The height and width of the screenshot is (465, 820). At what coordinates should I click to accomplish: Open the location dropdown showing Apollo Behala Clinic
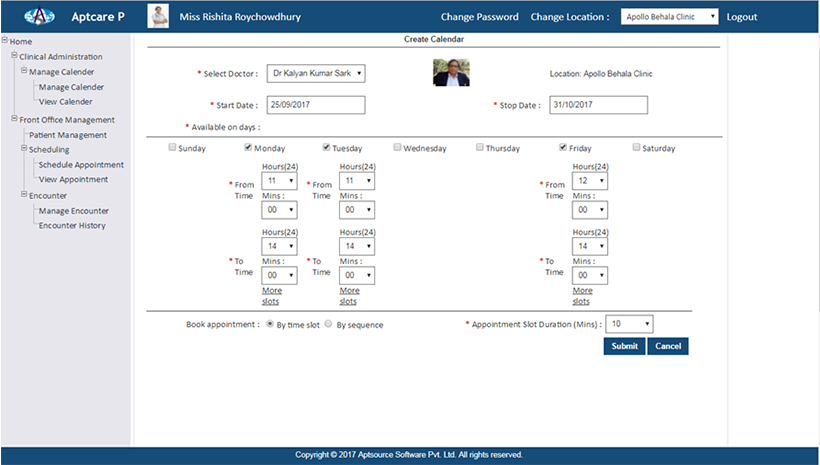pyautogui.click(x=668, y=17)
